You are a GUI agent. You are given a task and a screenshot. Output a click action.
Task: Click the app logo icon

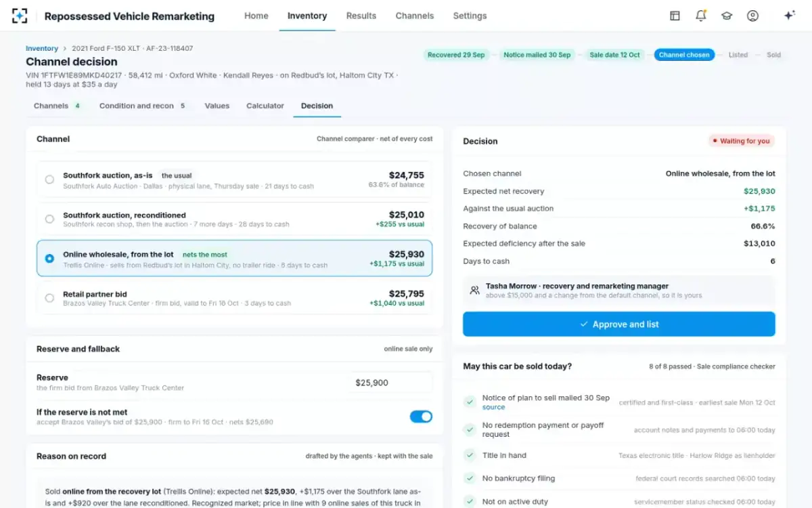[x=20, y=16]
